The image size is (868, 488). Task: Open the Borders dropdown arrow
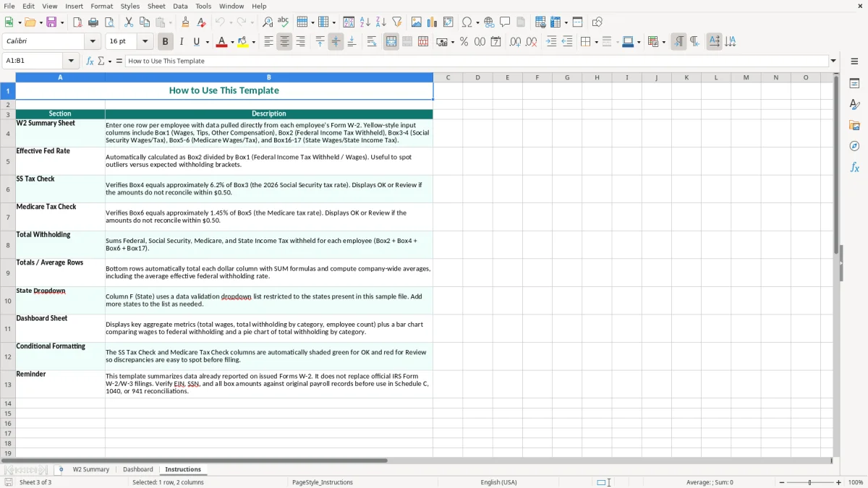tap(595, 42)
